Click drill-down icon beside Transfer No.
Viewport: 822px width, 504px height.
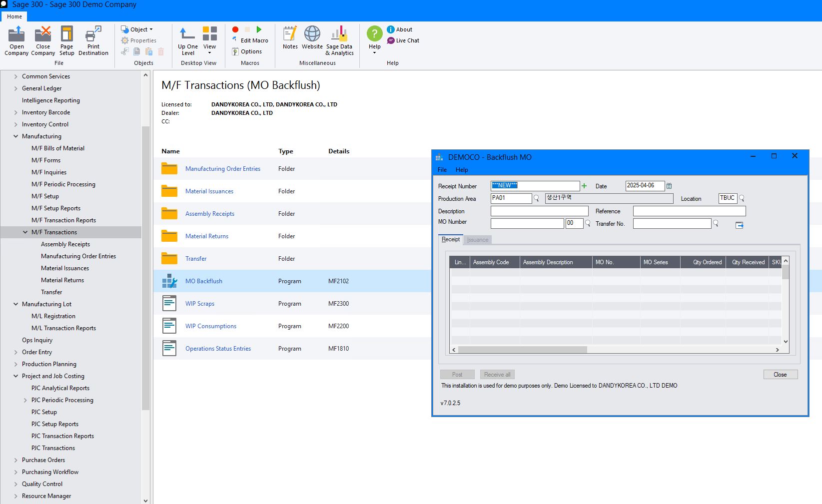740,225
